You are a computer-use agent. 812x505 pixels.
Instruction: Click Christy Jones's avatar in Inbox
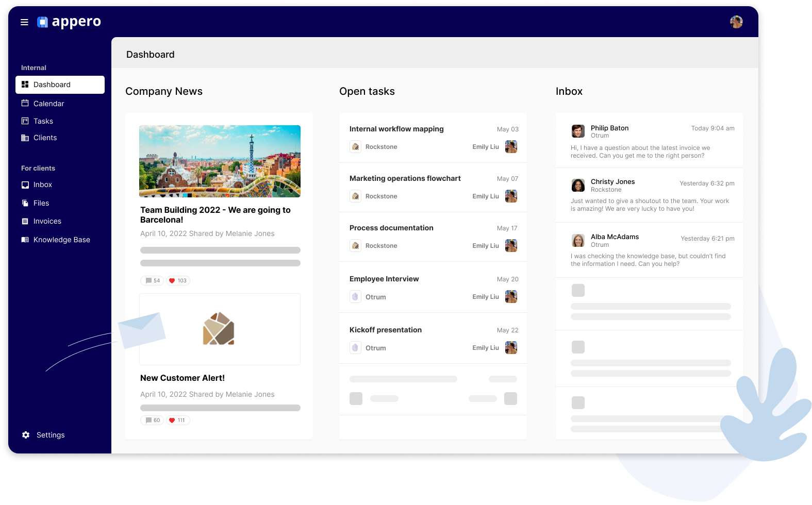pyautogui.click(x=578, y=185)
